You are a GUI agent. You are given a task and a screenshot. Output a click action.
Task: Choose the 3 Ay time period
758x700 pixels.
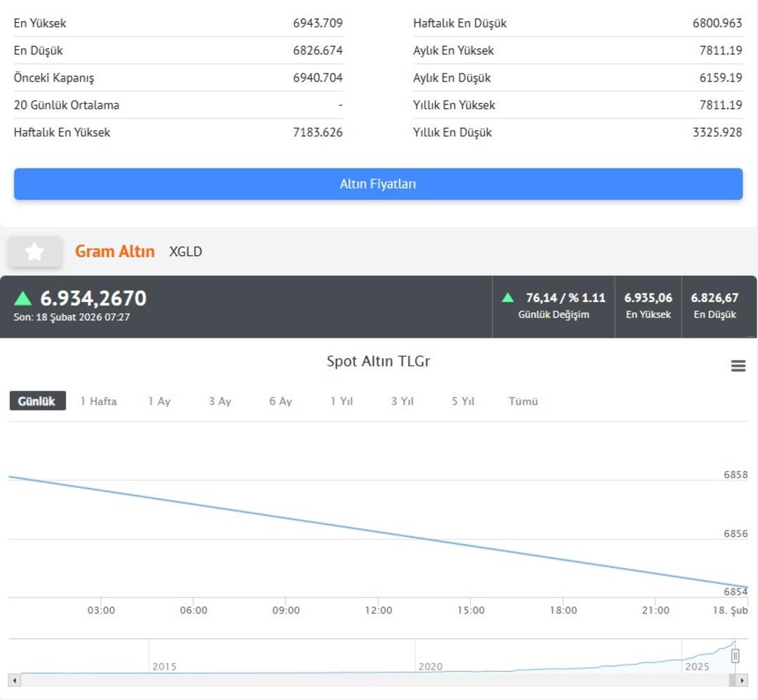tap(220, 402)
